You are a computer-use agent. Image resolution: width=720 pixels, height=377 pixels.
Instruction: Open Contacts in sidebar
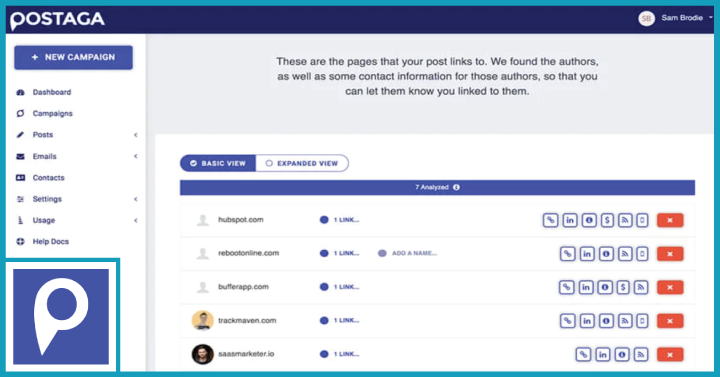48,178
